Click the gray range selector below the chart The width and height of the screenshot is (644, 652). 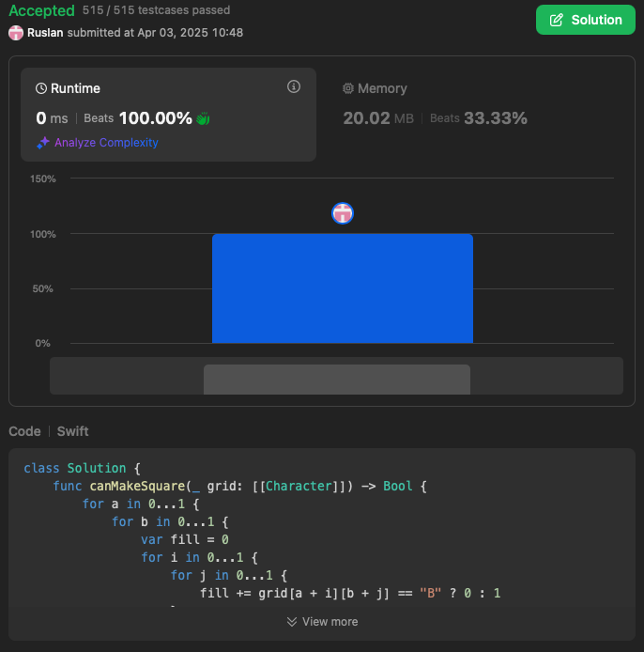[x=336, y=379]
